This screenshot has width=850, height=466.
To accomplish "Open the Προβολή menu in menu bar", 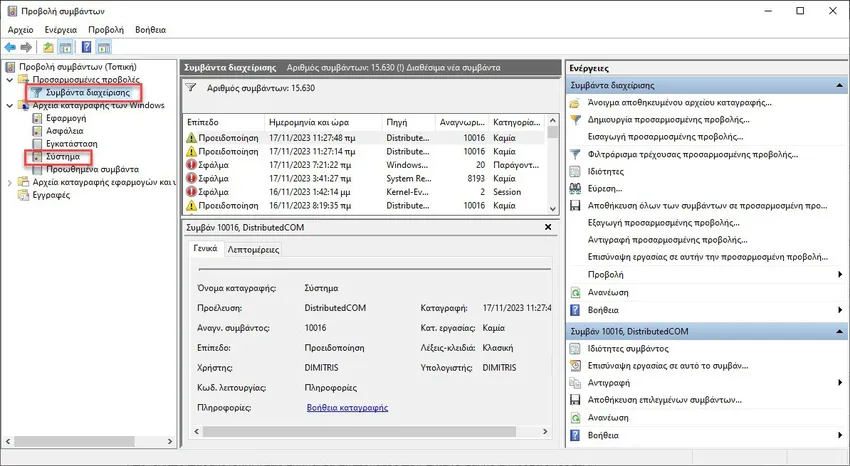I will pyautogui.click(x=106, y=30).
